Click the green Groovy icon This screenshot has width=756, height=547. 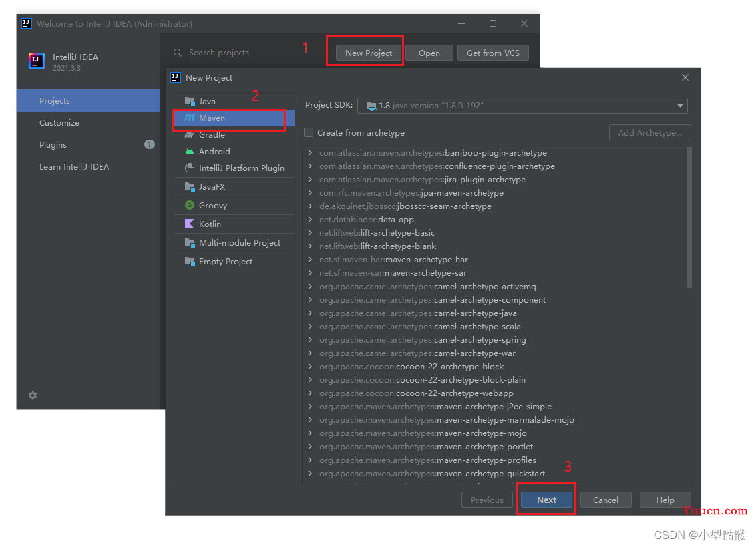click(190, 206)
